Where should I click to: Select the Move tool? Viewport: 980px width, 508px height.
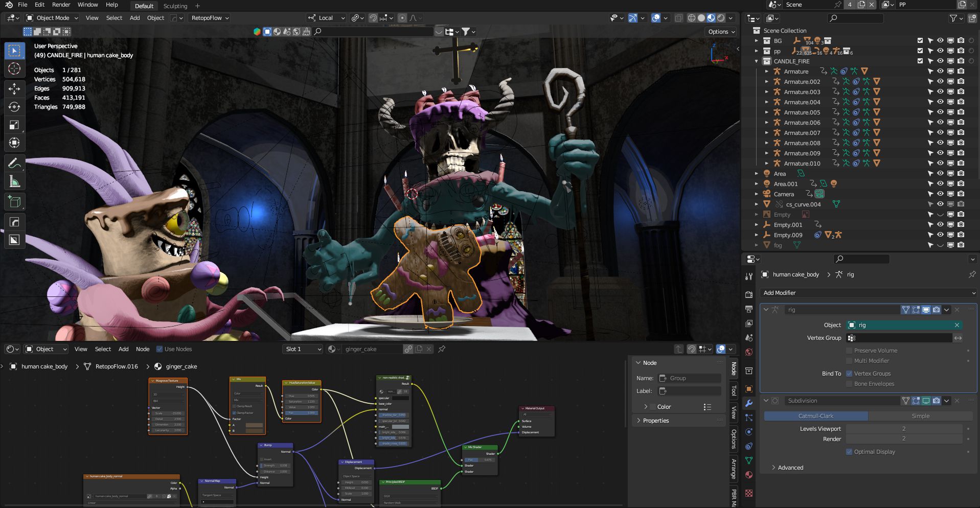coord(14,88)
